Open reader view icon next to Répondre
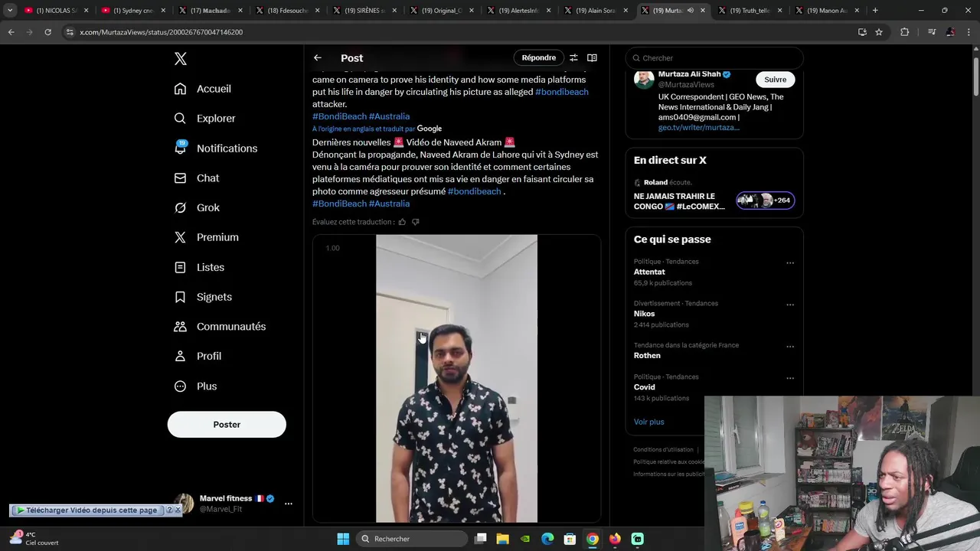980x551 pixels. 592,57
